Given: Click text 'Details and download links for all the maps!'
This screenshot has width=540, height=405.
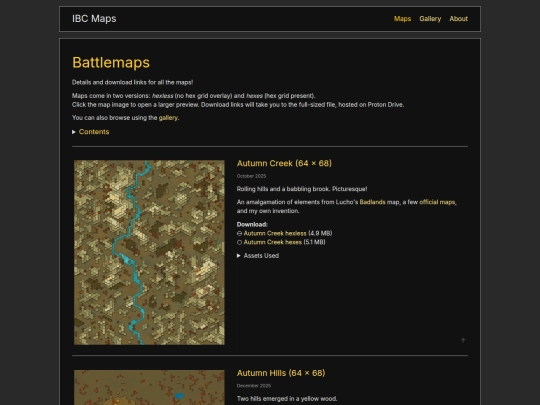Looking at the screenshot, I should pyautogui.click(x=133, y=82).
